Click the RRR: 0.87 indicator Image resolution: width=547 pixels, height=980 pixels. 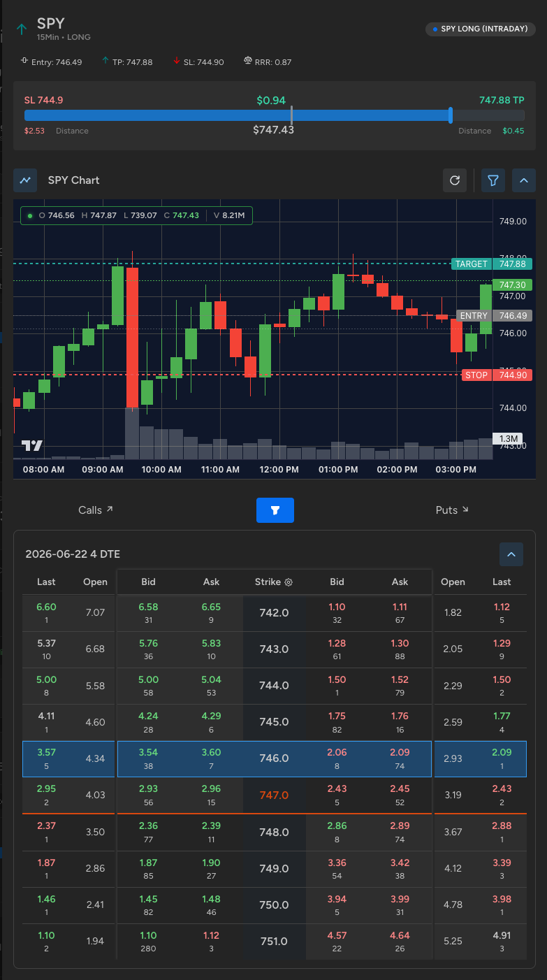[268, 62]
